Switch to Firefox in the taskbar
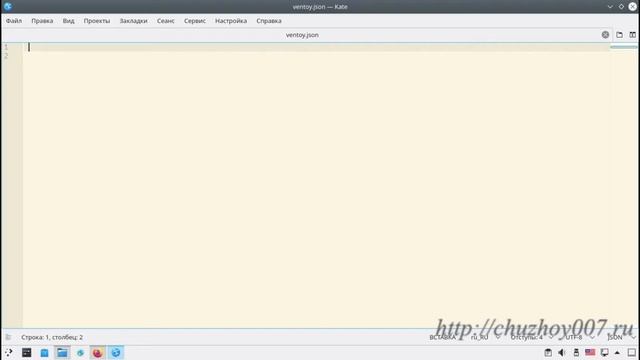The image size is (640, 360). tap(98, 352)
